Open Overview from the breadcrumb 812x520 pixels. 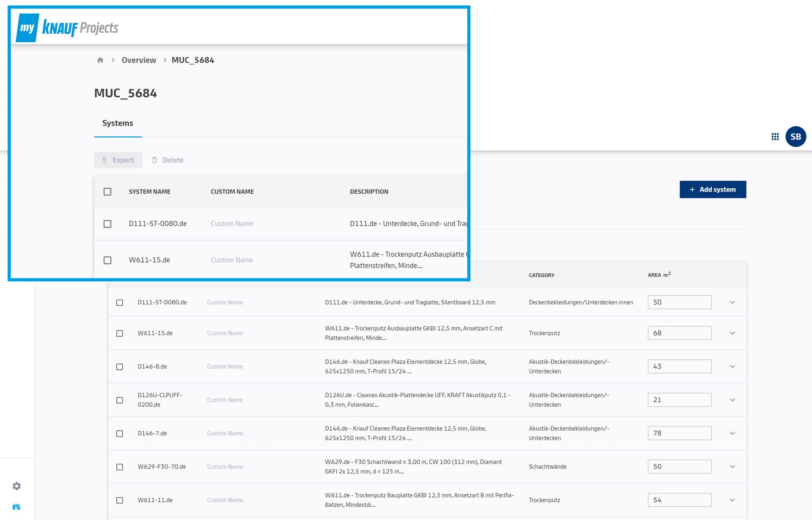click(x=139, y=60)
